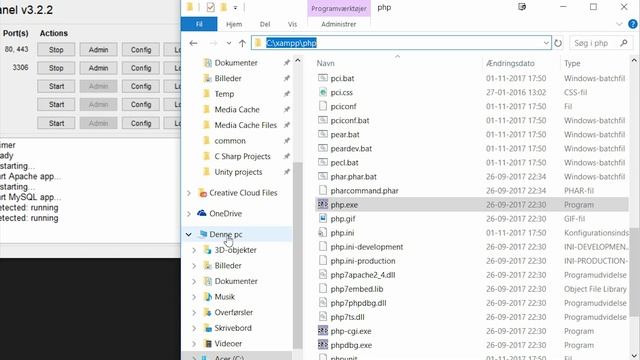Screen dimensions: 640x360
Task: Click the Creative Cloud Files icon
Action: [x=202, y=193]
